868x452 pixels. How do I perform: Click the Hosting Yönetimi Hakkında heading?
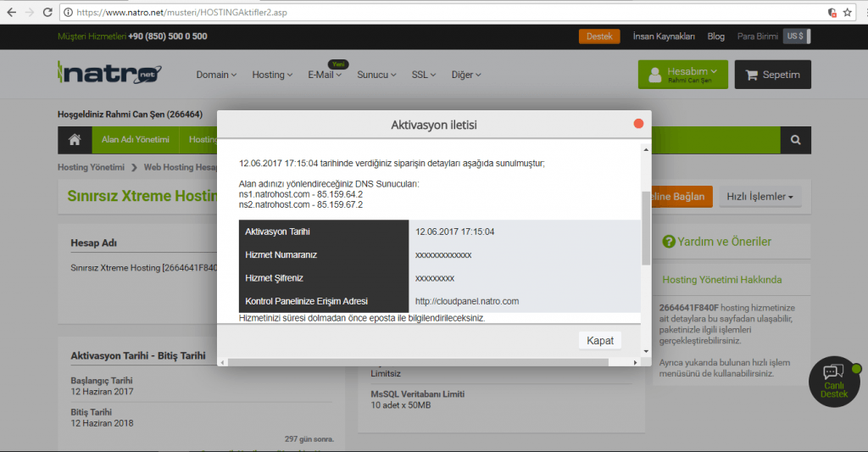pos(722,280)
